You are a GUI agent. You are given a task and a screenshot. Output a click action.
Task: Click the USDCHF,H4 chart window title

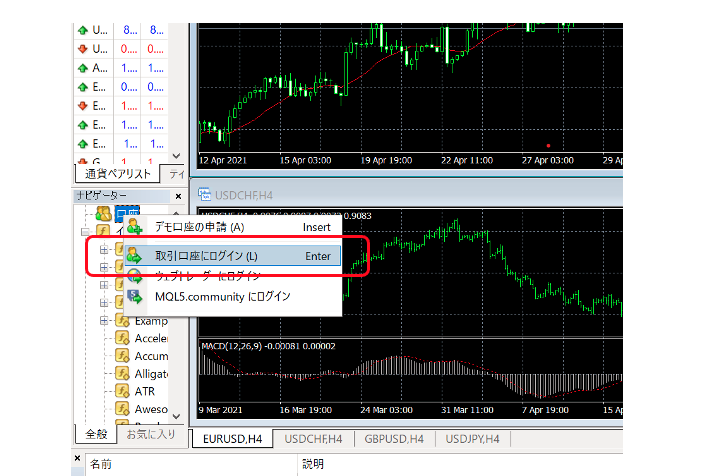[244, 195]
